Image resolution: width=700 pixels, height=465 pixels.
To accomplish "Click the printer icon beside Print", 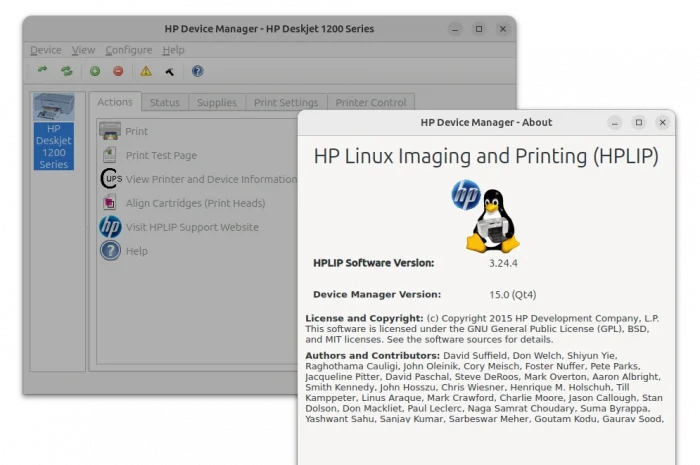I will click(x=110, y=131).
